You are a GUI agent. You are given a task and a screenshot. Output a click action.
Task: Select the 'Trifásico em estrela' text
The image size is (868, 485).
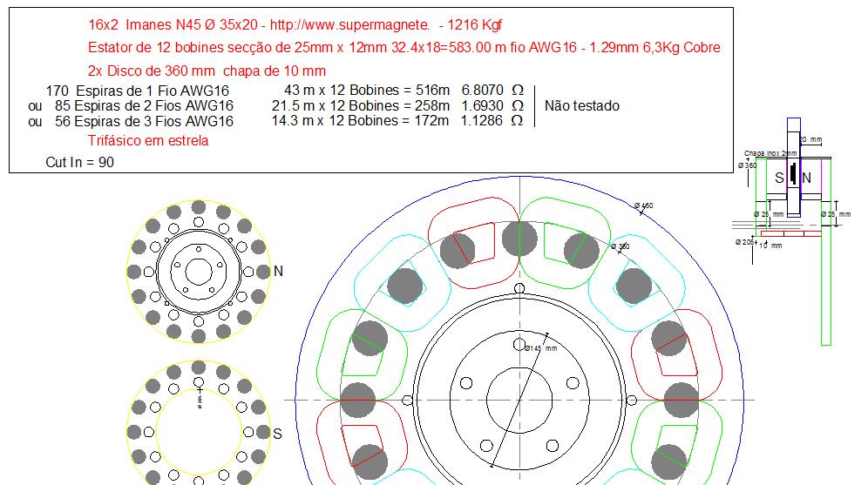148,140
